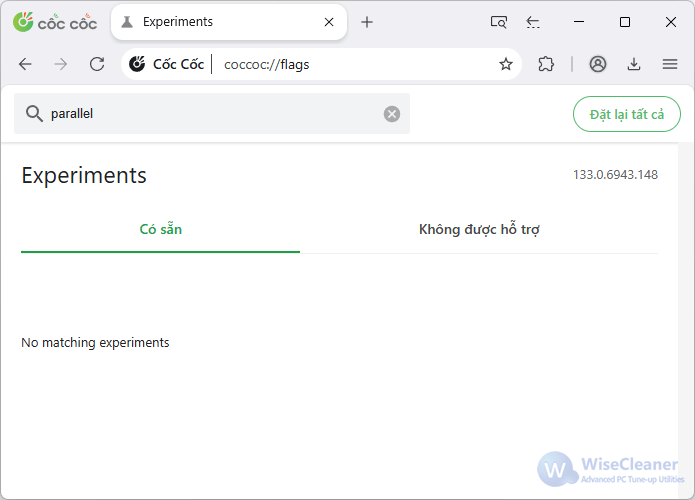The height and width of the screenshot is (500, 695).
Task: Click the tab search icon
Action: 499,22
